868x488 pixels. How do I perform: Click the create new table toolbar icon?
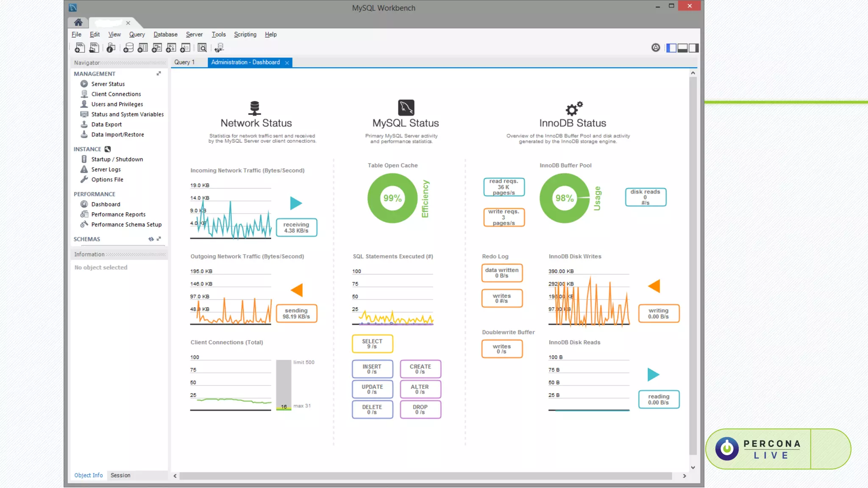coord(143,48)
